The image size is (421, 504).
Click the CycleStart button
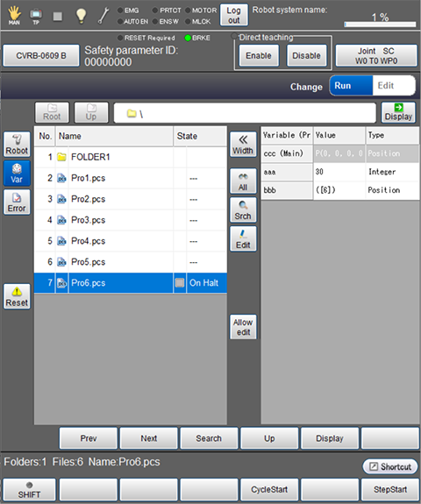[269, 489]
